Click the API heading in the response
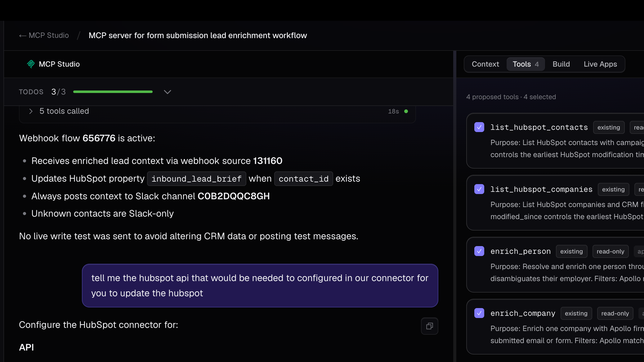This screenshot has width=644, height=362. coord(26,347)
